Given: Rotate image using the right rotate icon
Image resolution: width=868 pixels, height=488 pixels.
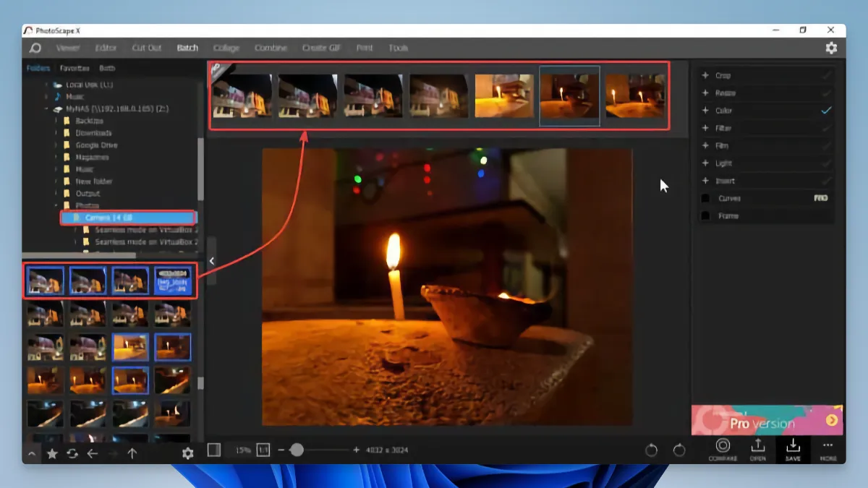Looking at the screenshot, I should click(x=678, y=449).
